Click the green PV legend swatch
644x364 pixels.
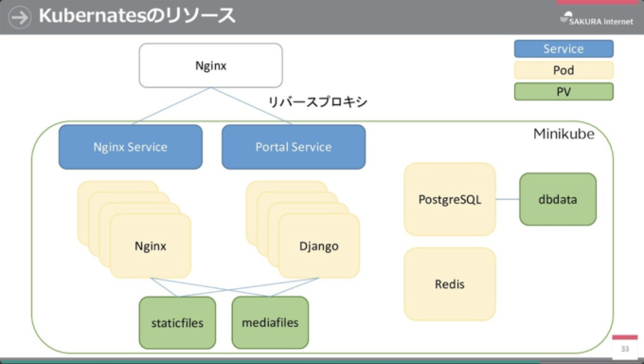click(563, 91)
